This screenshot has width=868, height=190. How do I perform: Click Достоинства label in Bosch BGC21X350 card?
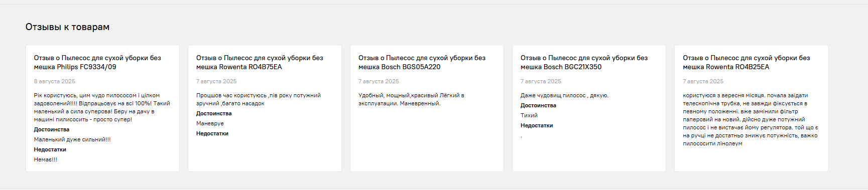click(538, 105)
